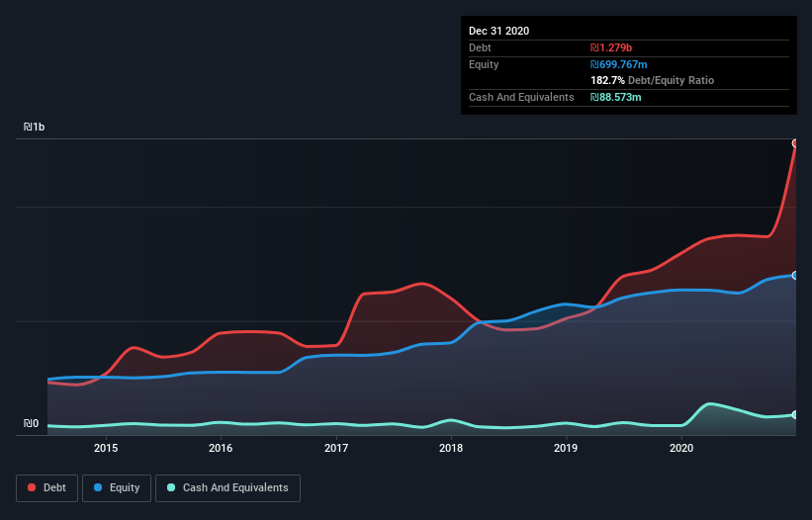Click the blue Equity legend dot
The height and width of the screenshot is (520, 812).
click(98, 487)
